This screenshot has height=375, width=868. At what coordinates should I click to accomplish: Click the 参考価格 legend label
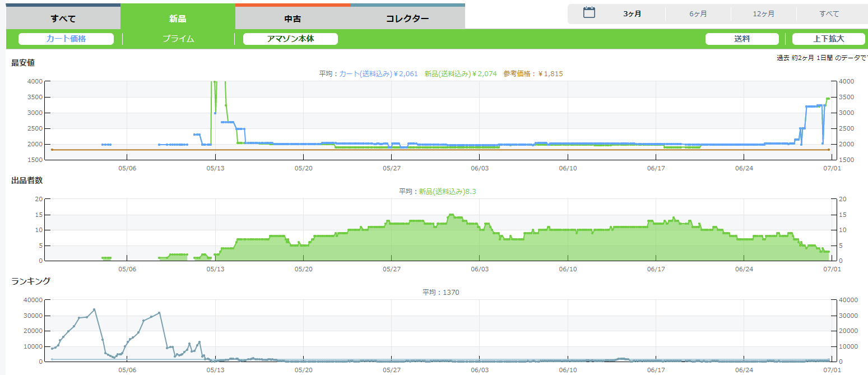pos(533,73)
